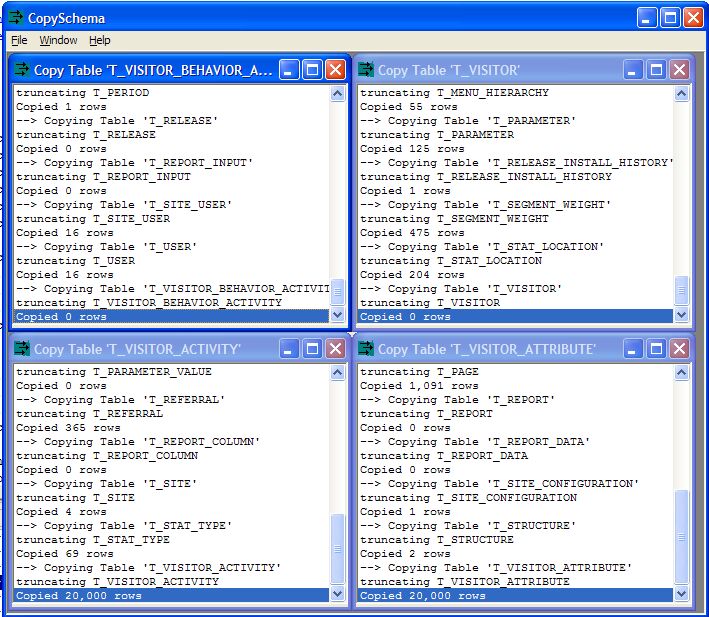Select 'Copied 55 rows' log line
This screenshot has width=709, height=617.
click(x=409, y=107)
